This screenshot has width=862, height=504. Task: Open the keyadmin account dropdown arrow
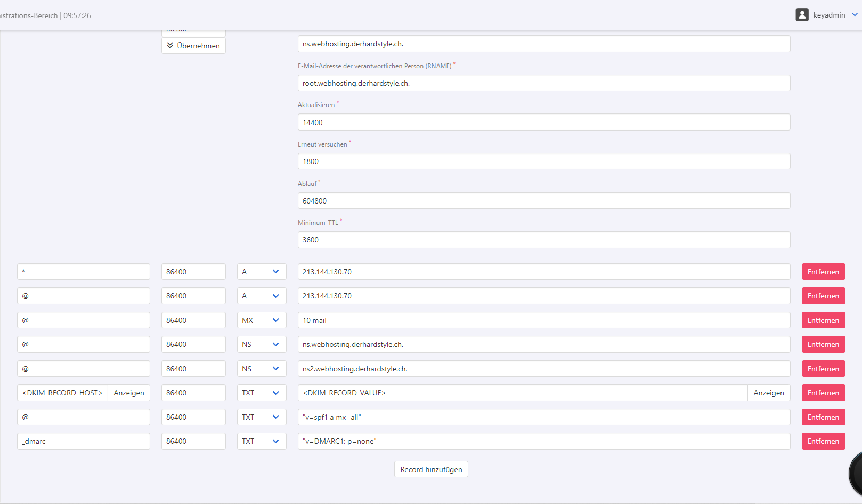click(855, 15)
